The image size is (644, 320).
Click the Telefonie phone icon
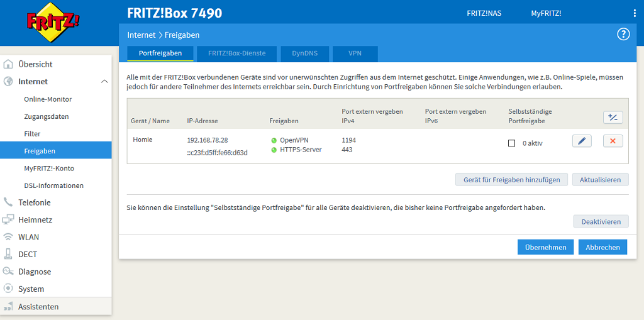[x=8, y=202]
